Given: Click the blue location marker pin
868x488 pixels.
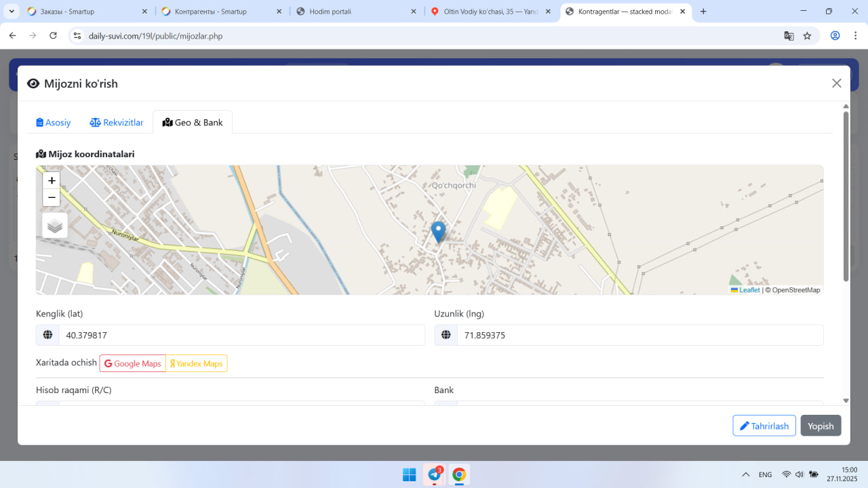Looking at the screenshot, I should (439, 231).
